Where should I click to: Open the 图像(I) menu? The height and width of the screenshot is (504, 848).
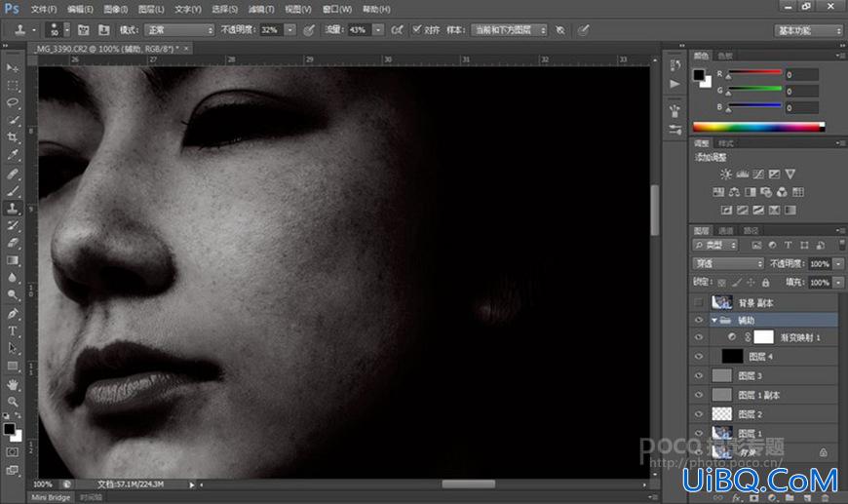coord(115,9)
